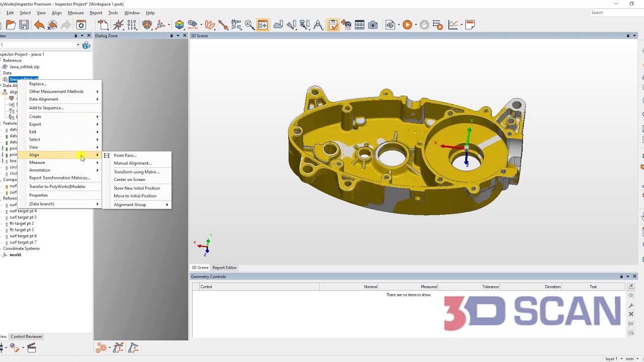
Task: Switch to the Report Editor tab
Action: click(224, 267)
